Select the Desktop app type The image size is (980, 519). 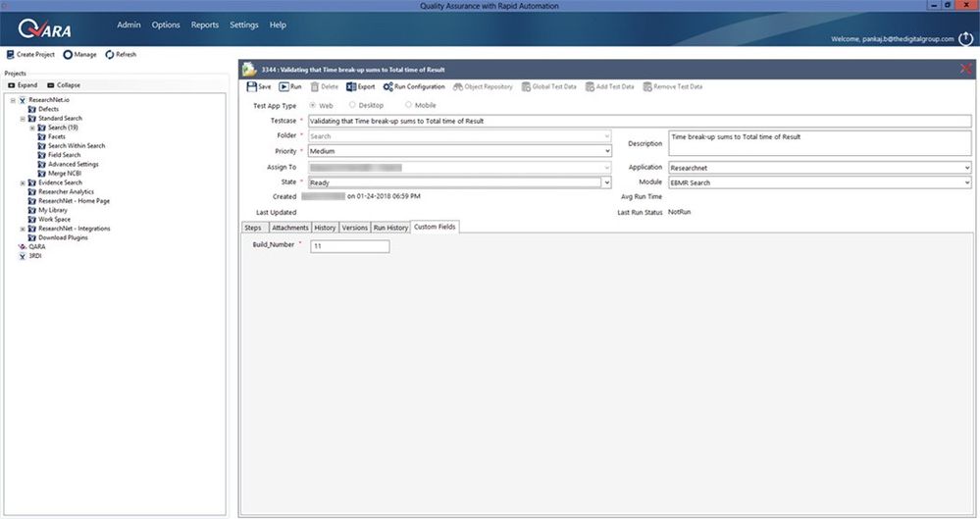(352, 105)
